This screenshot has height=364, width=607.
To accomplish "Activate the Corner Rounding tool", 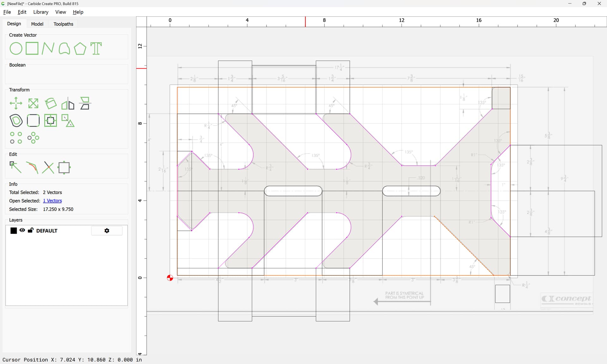I will (33, 120).
